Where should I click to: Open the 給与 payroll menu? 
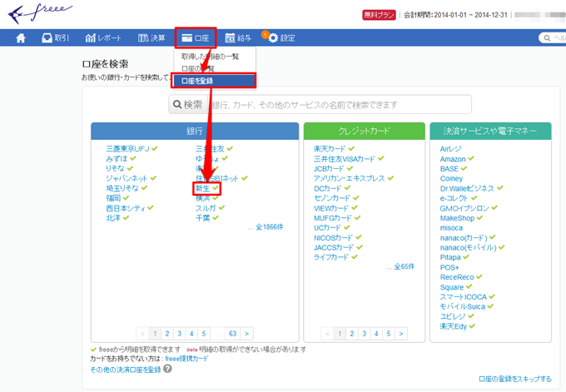238,38
